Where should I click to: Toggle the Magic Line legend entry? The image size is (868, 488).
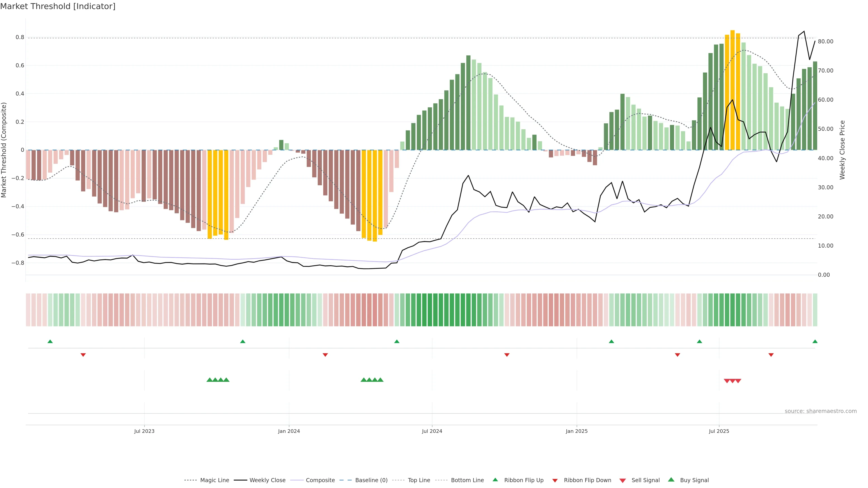pyautogui.click(x=214, y=480)
